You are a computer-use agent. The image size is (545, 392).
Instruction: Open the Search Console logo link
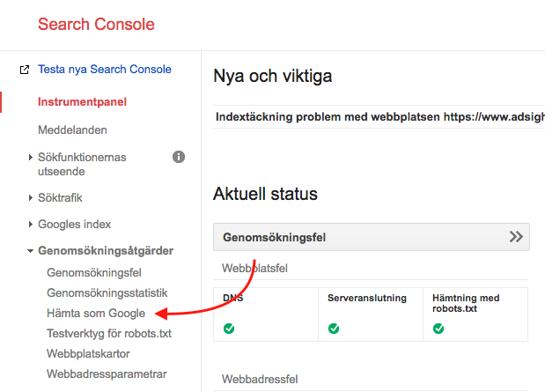click(96, 25)
